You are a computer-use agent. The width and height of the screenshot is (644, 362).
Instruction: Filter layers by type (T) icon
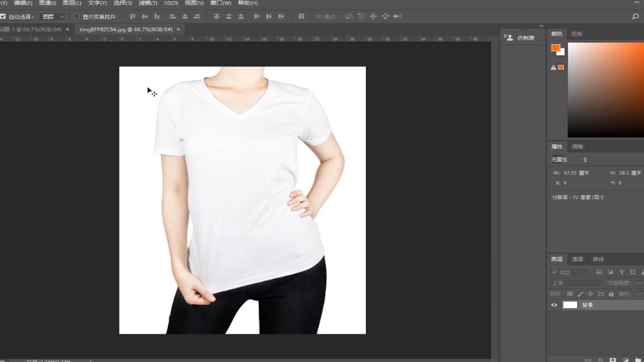[x=622, y=272]
